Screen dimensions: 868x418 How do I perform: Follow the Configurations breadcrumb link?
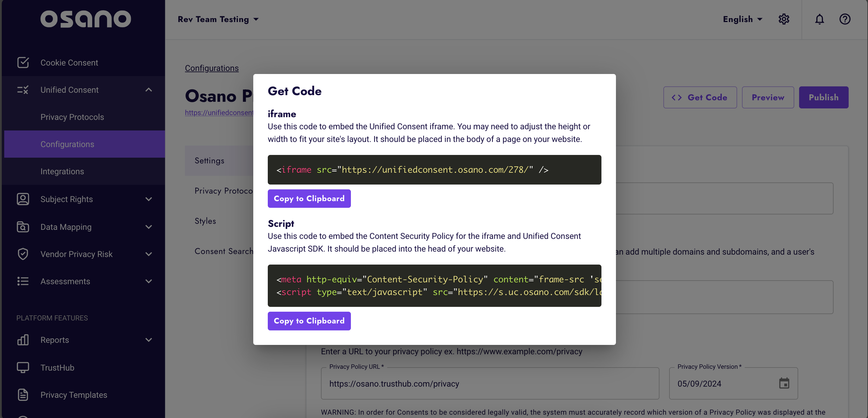point(212,68)
